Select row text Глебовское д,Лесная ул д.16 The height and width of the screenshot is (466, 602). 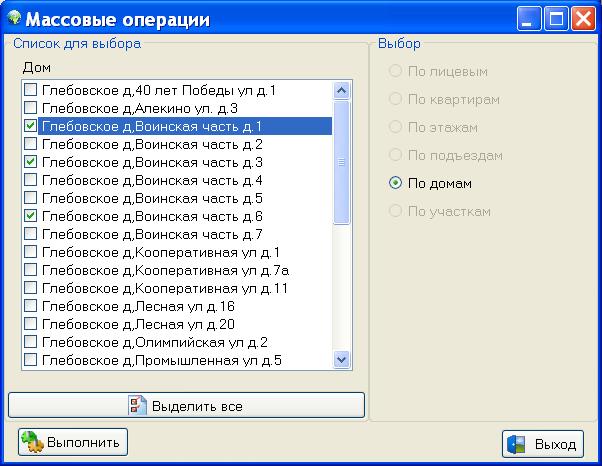coord(138,307)
